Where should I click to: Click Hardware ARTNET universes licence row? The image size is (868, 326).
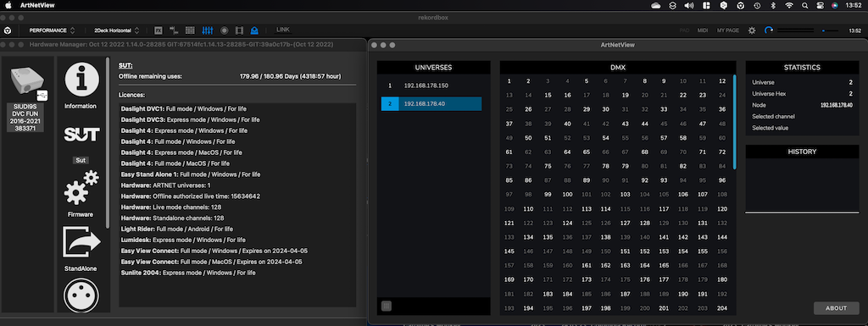pos(165,185)
